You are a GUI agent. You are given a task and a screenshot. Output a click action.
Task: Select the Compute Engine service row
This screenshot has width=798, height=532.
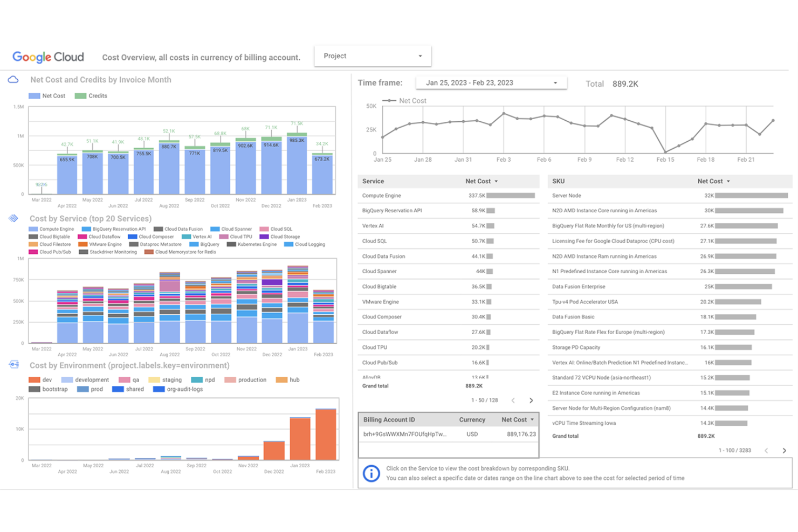(382, 196)
